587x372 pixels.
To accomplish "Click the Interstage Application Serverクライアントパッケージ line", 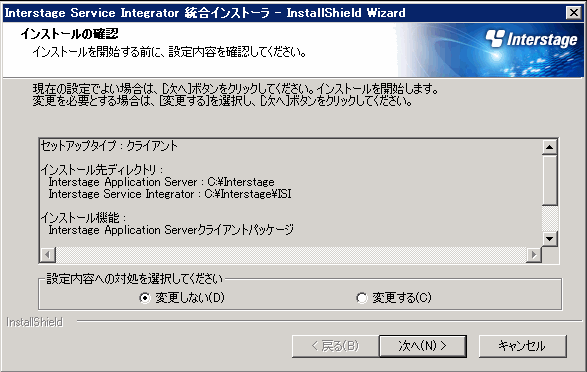I will coord(171,230).
